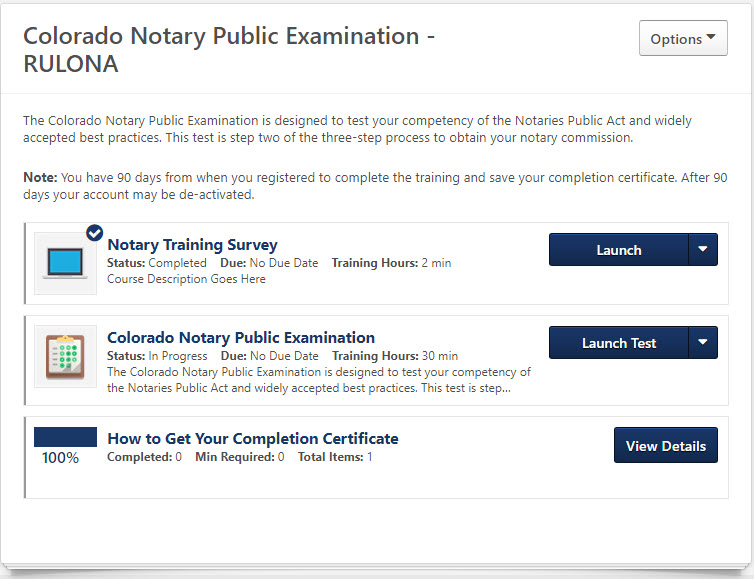Click the 'Status: In Progress' text

click(x=157, y=356)
